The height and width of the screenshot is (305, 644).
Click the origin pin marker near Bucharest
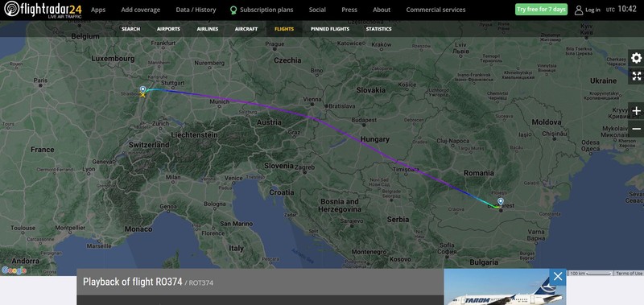500,201
